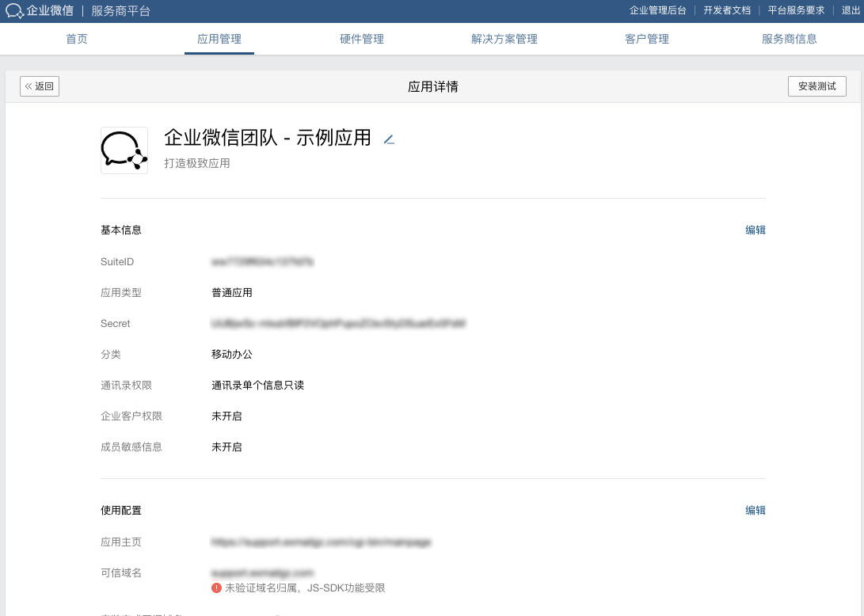This screenshot has height=616, width=864.
Task: Click the blurred Secret value
Action: pyautogui.click(x=338, y=323)
